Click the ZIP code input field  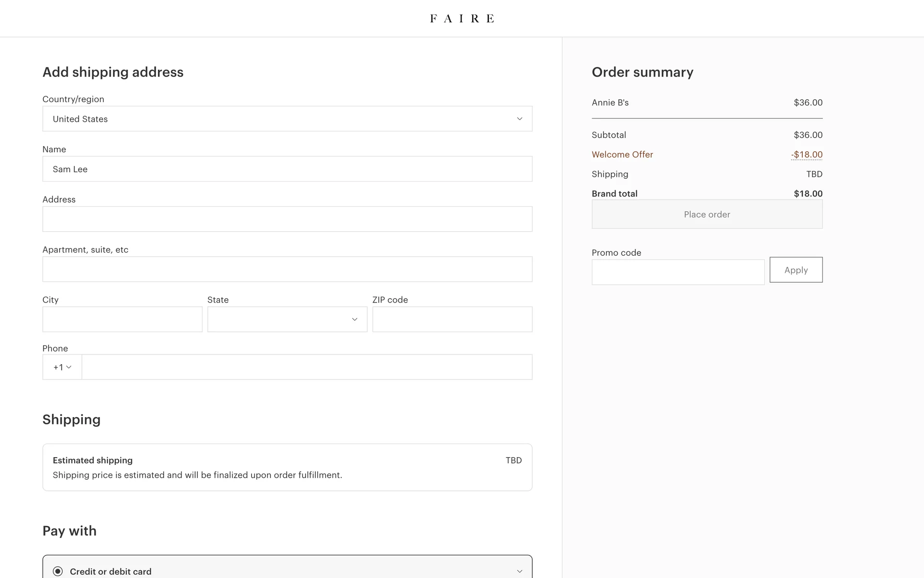pyautogui.click(x=452, y=319)
